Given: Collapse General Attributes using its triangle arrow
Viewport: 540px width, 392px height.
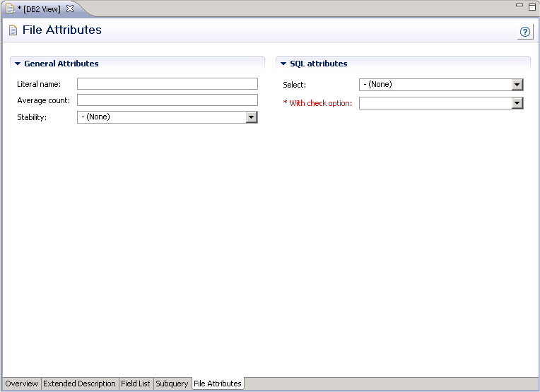Looking at the screenshot, I should click(x=18, y=64).
